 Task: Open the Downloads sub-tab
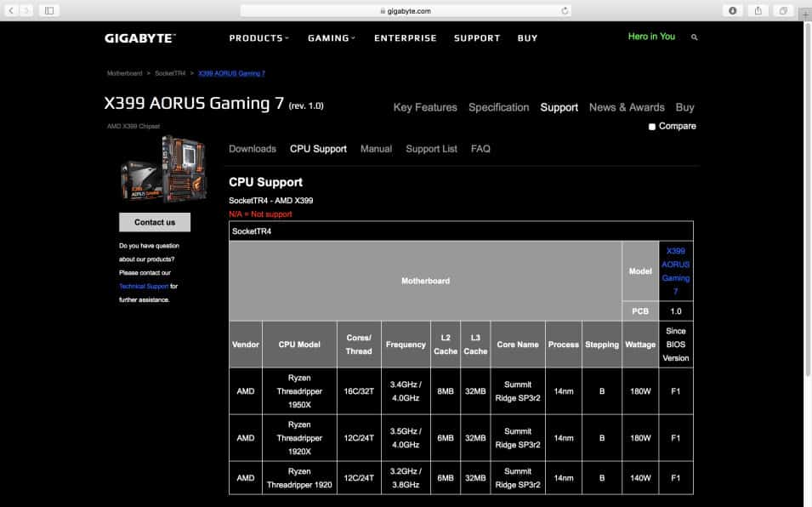point(253,149)
